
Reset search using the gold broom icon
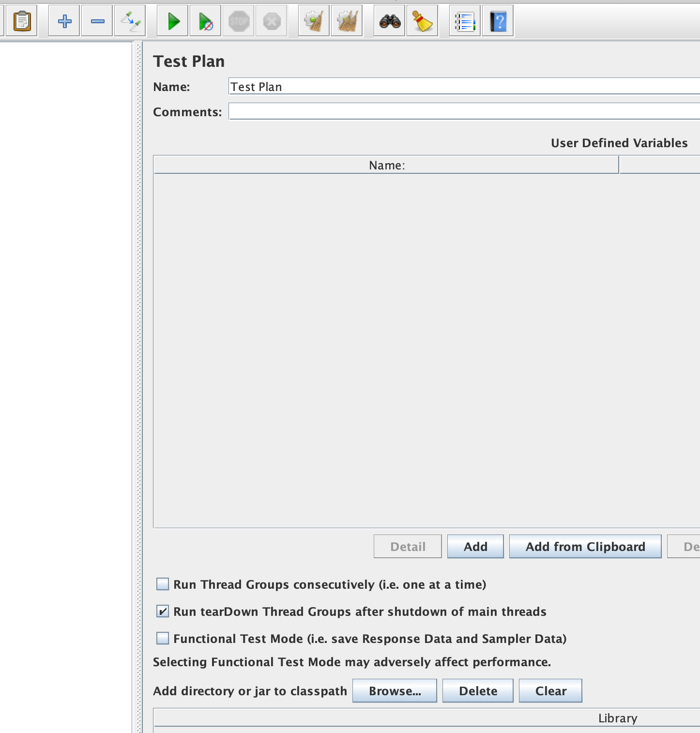422,21
